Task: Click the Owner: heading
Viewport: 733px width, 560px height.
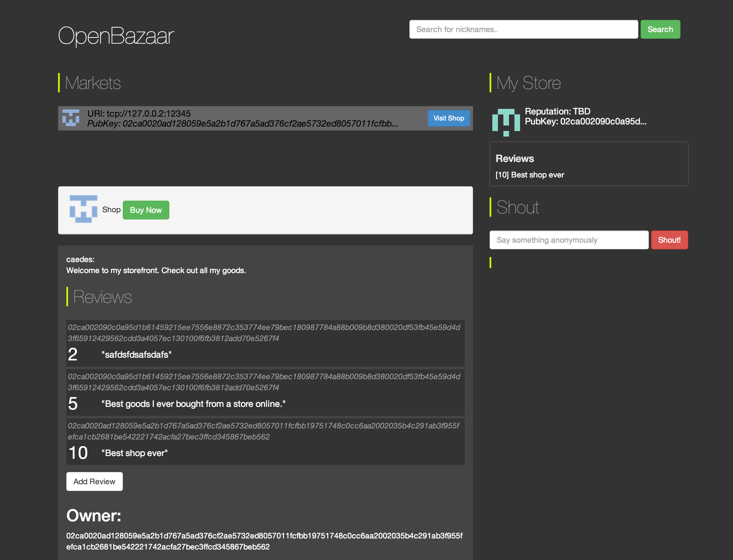Action: (x=94, y=515)
